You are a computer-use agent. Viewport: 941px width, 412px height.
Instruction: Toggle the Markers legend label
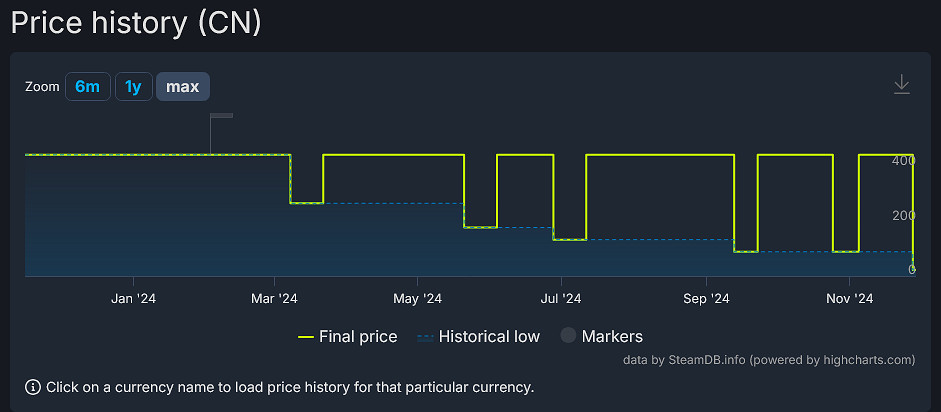[x=612, y=337]
